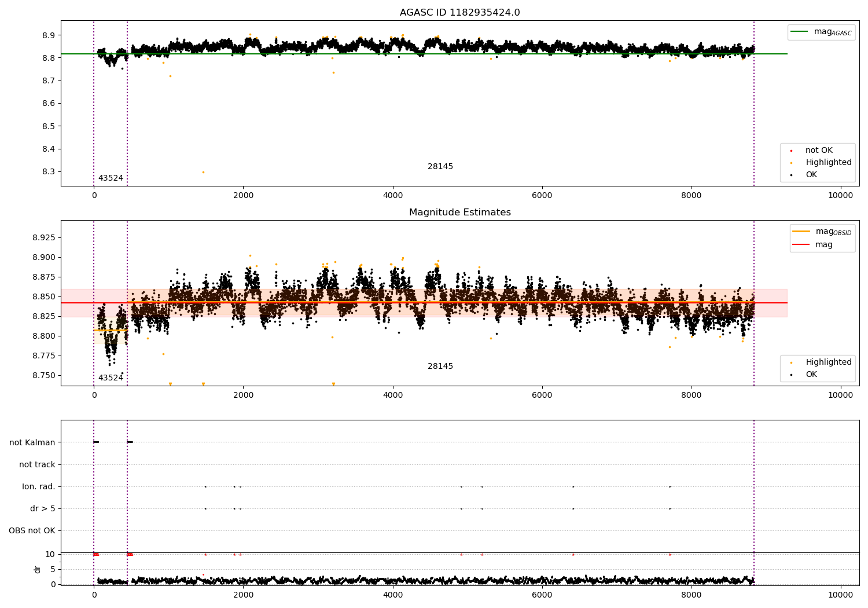
Task: Click the 'Magnitude Estimates' plot title
Action: (x=459, y=213)
